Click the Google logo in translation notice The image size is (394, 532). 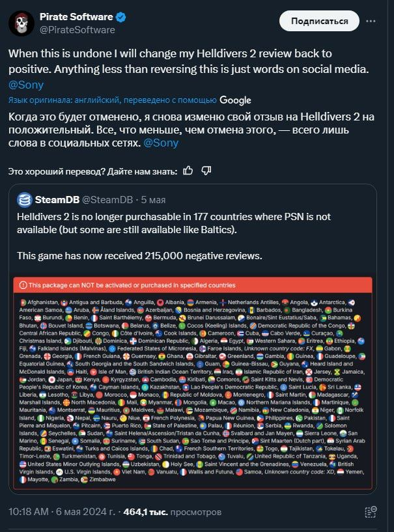coord(235,100)
